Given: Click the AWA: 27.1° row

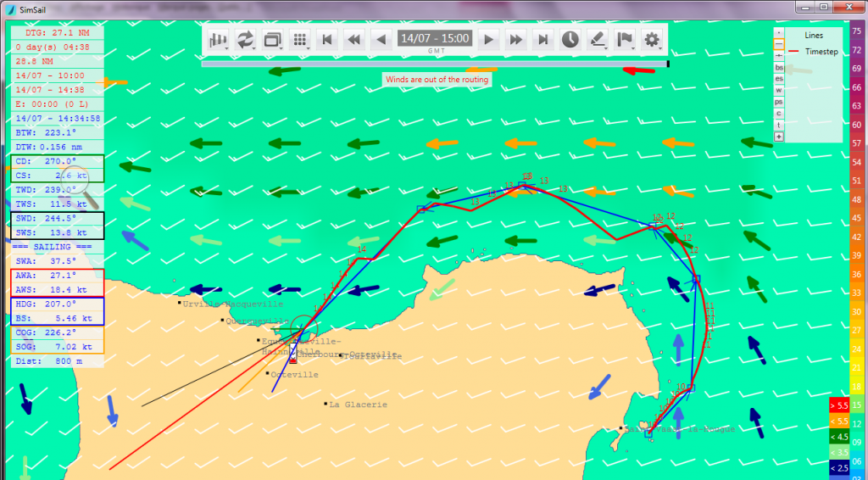Looking at the screenshot, I should coord(58,275).
